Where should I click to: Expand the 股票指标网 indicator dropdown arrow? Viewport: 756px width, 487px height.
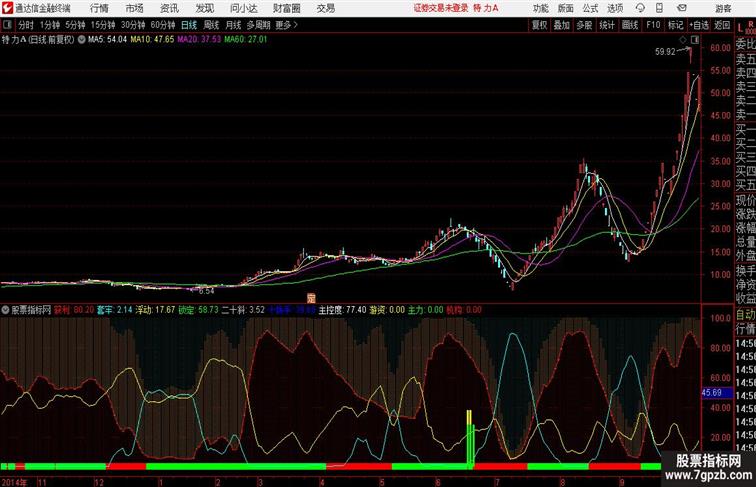pyautogui.click(x=5, y=310)
